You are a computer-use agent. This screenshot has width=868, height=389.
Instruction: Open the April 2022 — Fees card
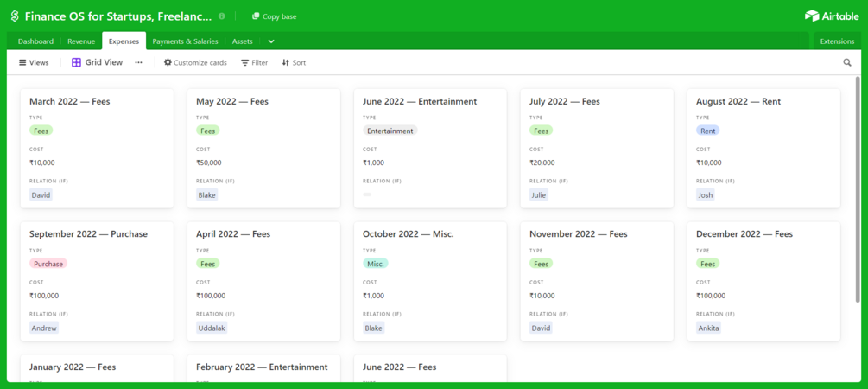pos(263,282)
